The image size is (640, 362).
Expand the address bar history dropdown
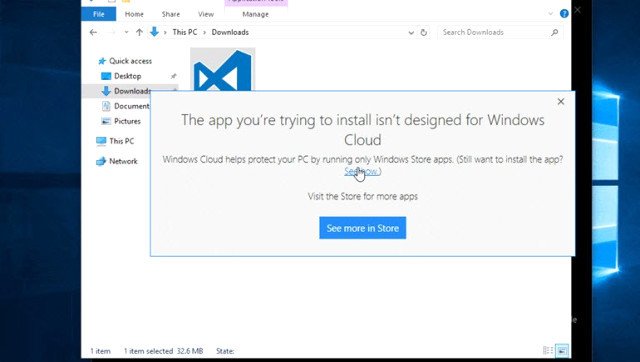[411, 33]
